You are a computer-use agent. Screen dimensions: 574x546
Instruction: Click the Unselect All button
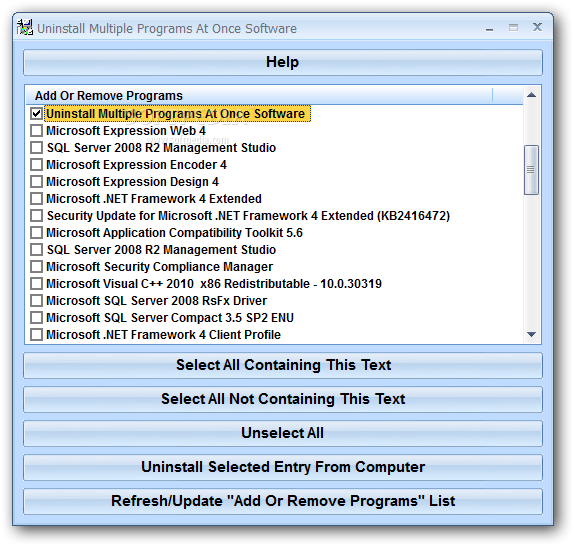[x=283, y=433]
